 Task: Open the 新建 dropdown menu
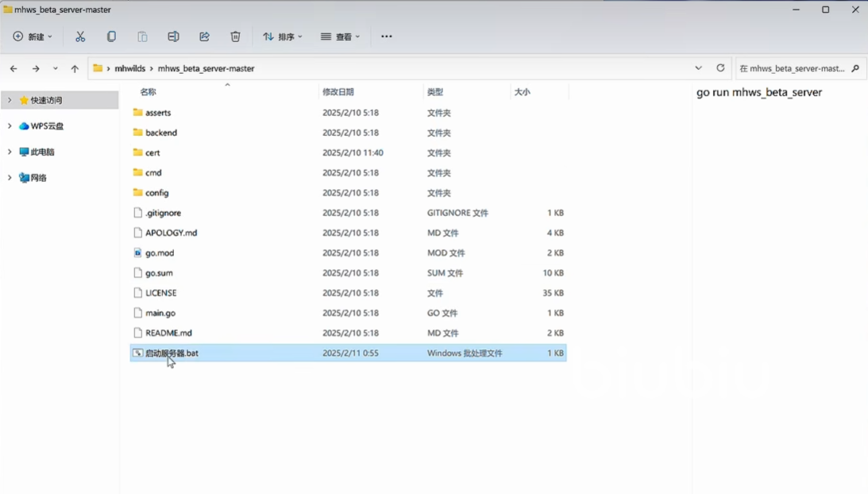pyautogui.click(x=33, y=37)
